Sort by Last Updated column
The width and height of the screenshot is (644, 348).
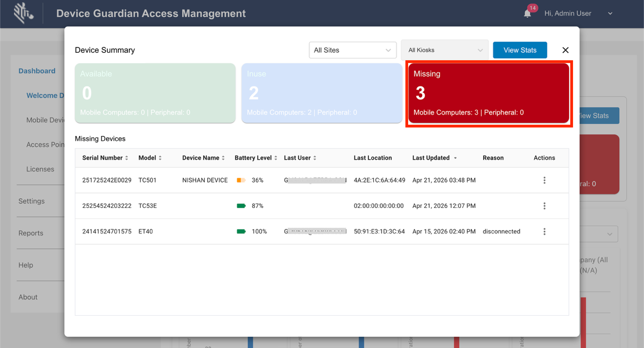tap(434, 158)
